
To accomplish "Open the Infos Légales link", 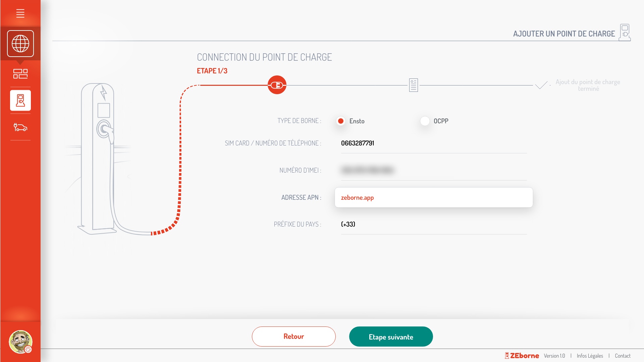I will [x=590, y=356].
